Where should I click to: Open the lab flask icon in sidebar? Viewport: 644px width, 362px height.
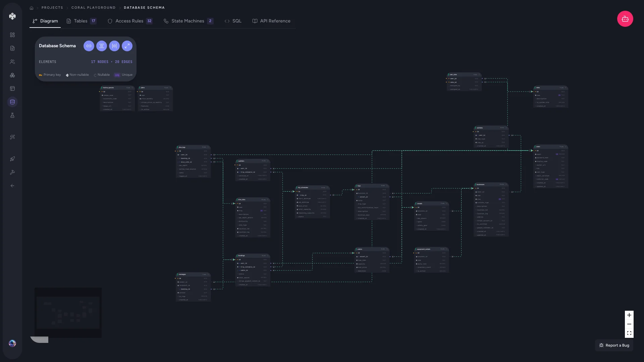pos(12,115)
